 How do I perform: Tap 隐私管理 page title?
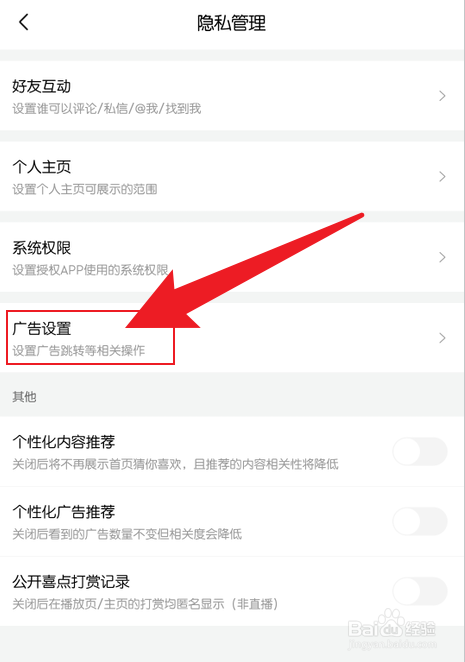(x=231, y=23)
